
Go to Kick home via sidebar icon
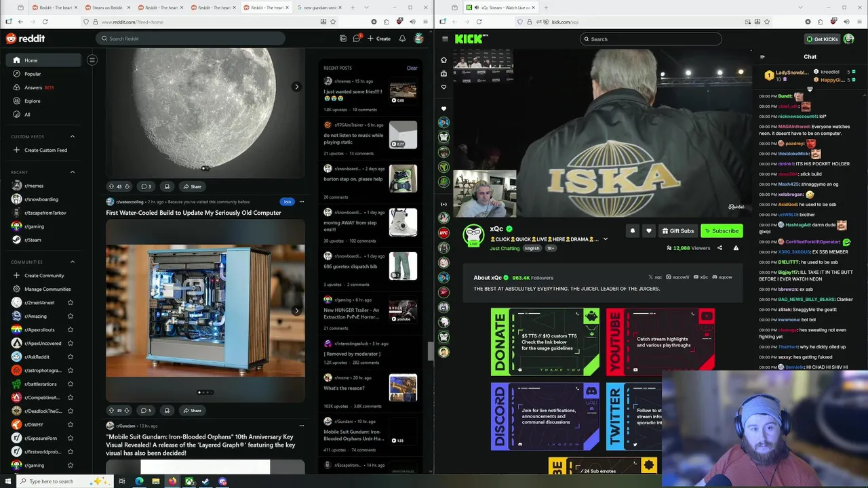443,60
